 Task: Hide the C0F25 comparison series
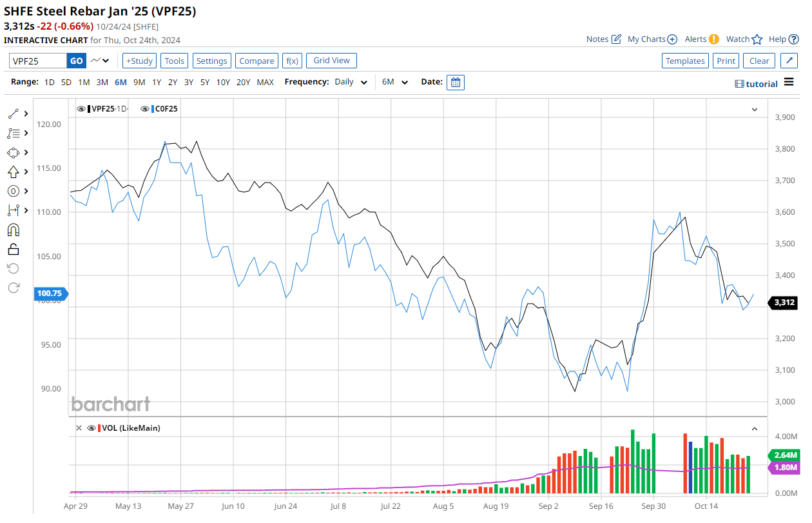point(145,108)
